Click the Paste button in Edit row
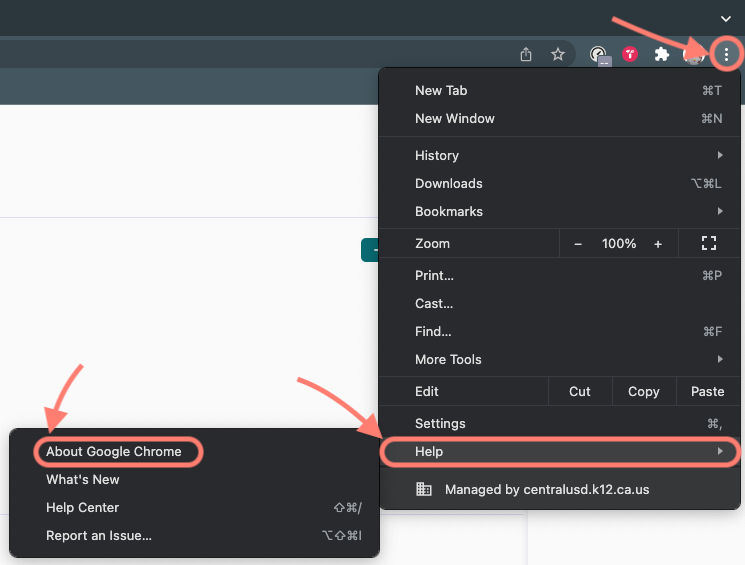The width and height of the screenshot is (745, 565). pyautogui.click(x=708, y=392)
